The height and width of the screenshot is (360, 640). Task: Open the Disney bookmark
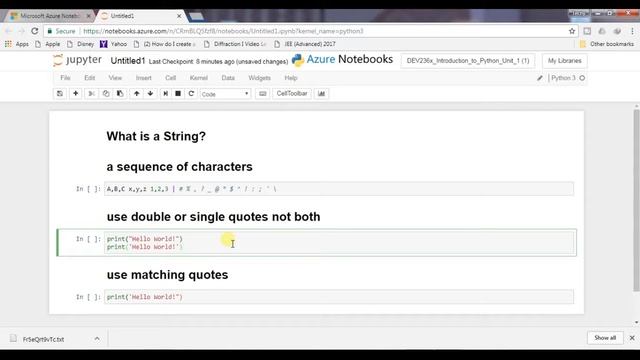coord(81,44)
